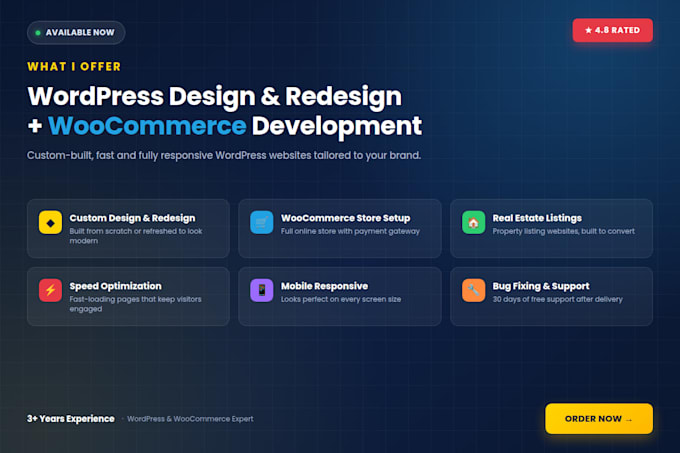Click 'Built from scratch or refreshed' description
The image size is (680, 453).
coord(136,236)
